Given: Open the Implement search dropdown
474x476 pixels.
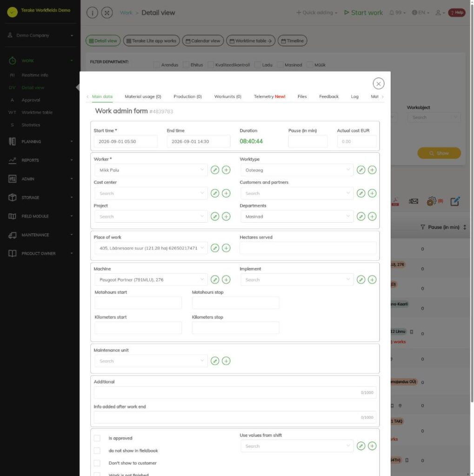Looking at the screenshot, I should (x=297, y=279).
